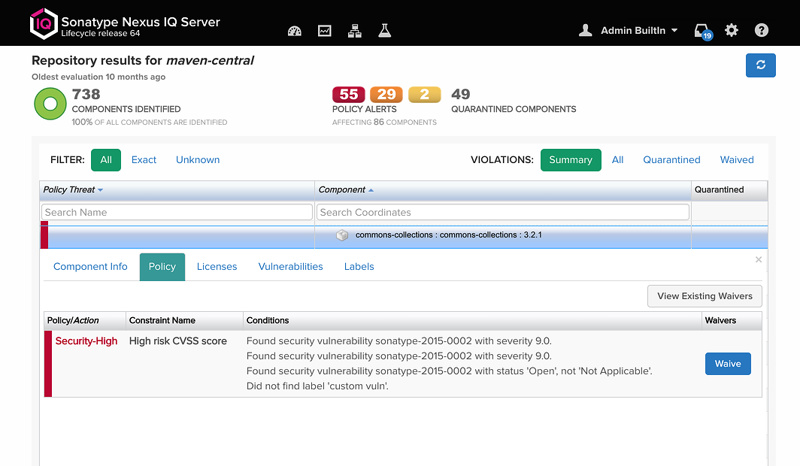Open the Organization hierarchy icon
The width and height of the screenshot is (800, 466).
tap(355, 31)
